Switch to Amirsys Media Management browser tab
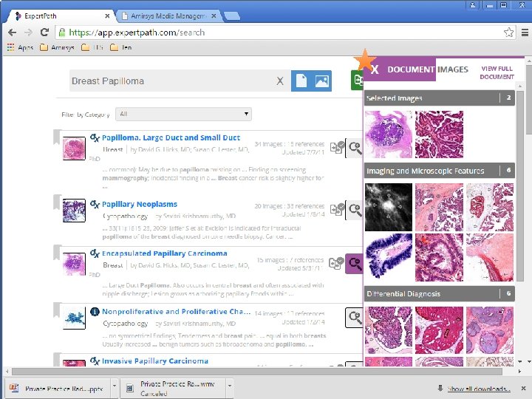 (x=168, y=16)
